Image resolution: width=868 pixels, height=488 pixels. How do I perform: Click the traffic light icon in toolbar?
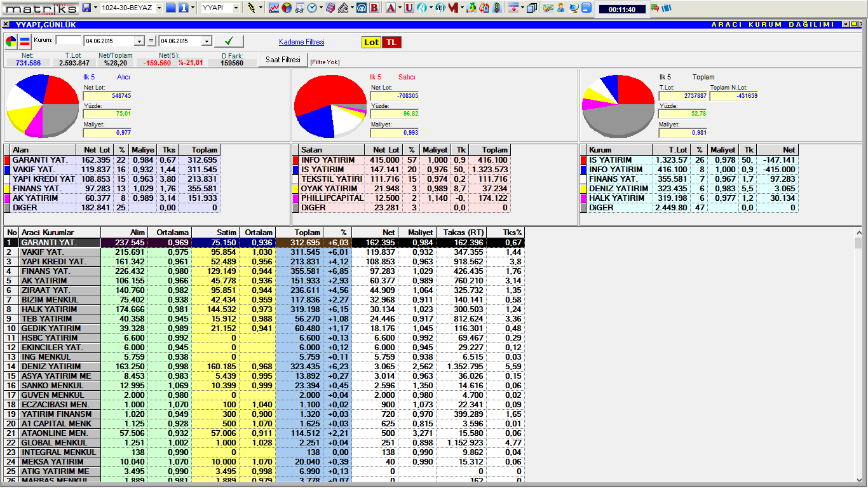pyautogui.click(x=496, y=8)
